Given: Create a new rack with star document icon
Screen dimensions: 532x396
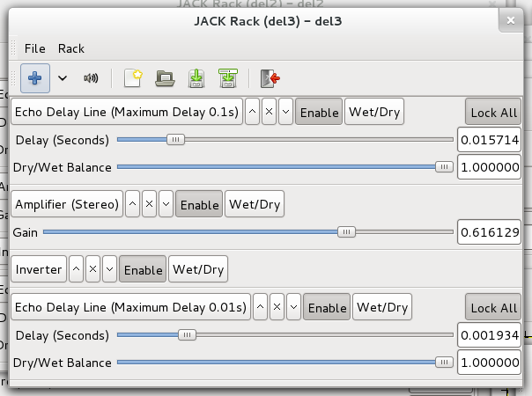Looking at the screenshot, I should 133,78.
